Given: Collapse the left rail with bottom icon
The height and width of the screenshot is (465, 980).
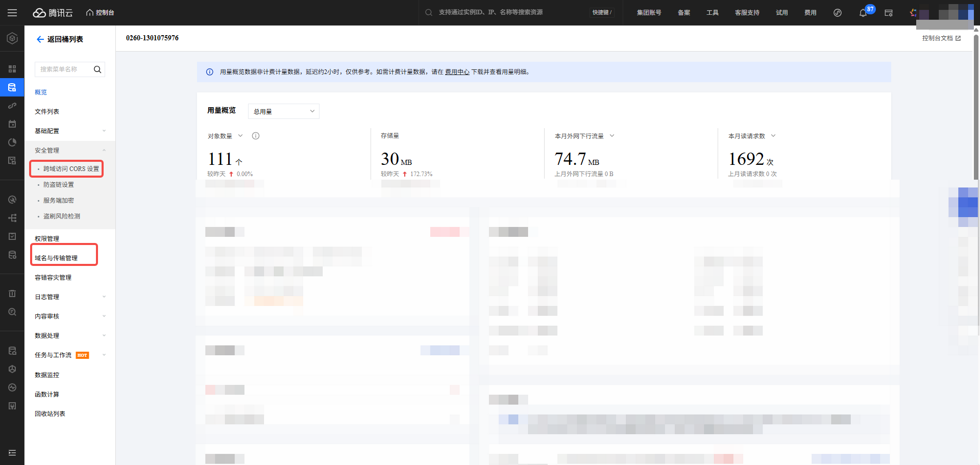Looking at the screenshot, I should pos(12,453).
